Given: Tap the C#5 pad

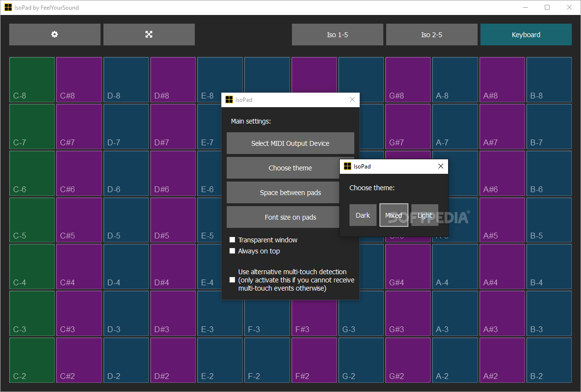Looking at the screenshot, I should click(79, 220).
